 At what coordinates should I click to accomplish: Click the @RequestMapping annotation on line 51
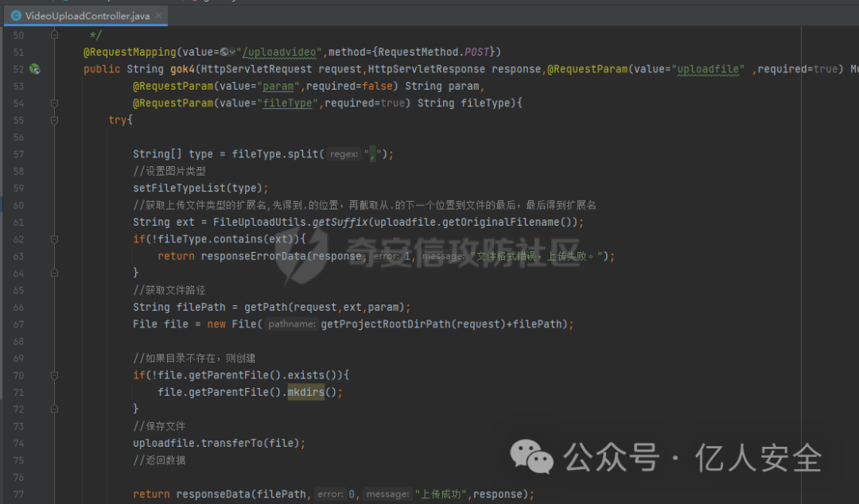(x=130, y=52)
